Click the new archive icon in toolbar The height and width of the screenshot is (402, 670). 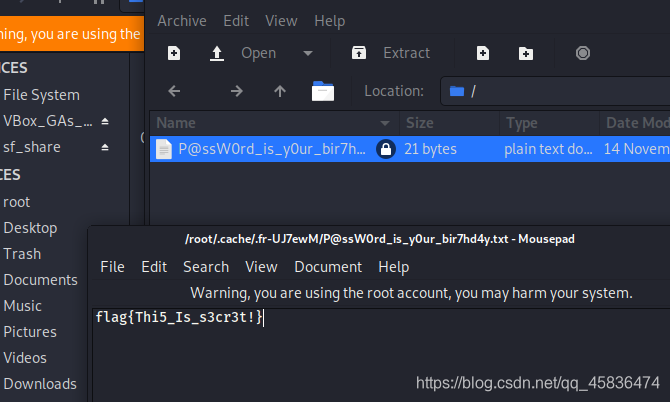(174, 53)
